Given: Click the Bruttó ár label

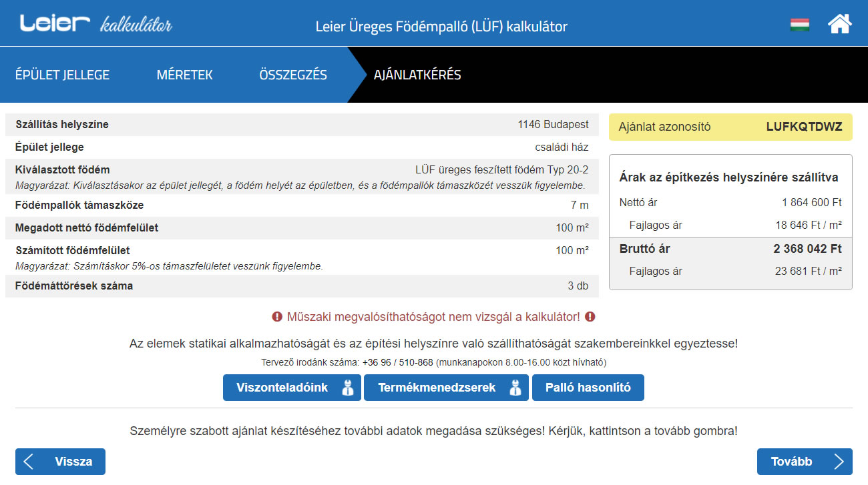Looking at the screenshot, I should [644, 249].
